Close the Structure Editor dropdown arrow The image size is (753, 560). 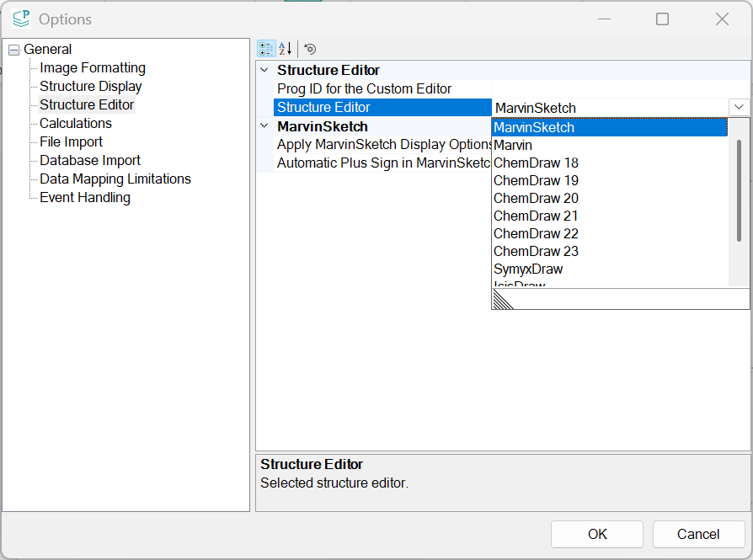pos(738,108)
